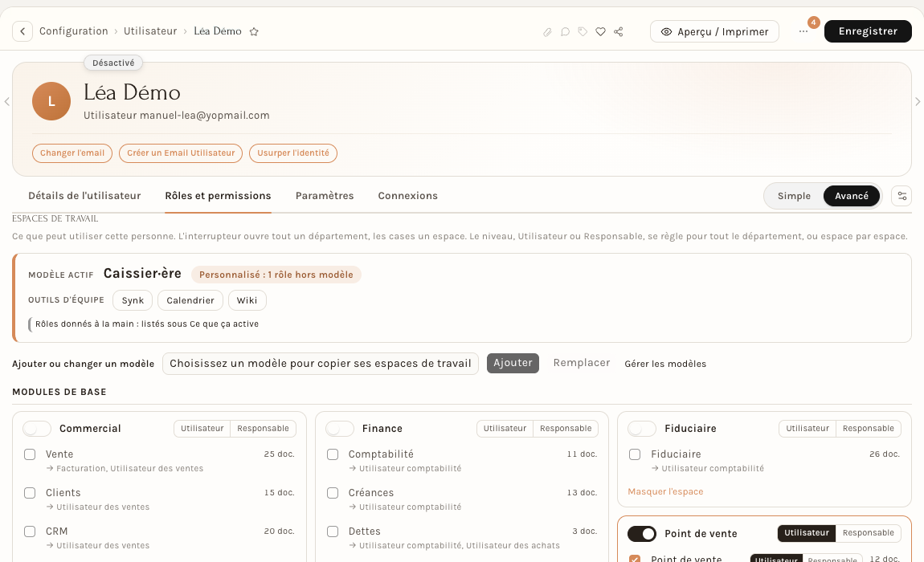Select Avancé mode
The image size is (924, 562).
click(852, 196)
